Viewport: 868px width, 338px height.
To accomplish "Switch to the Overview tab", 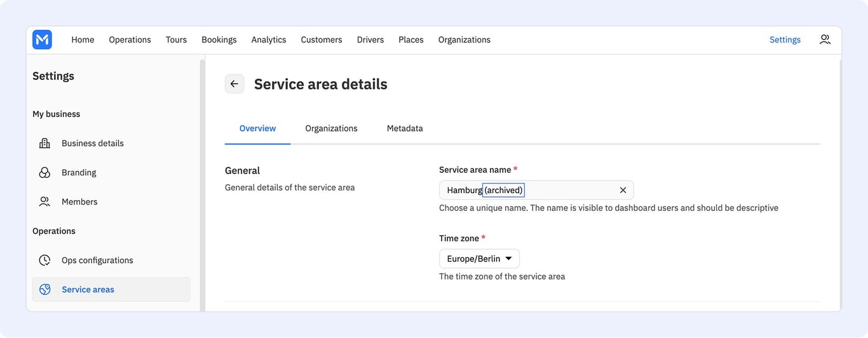I will coord(257,128).
